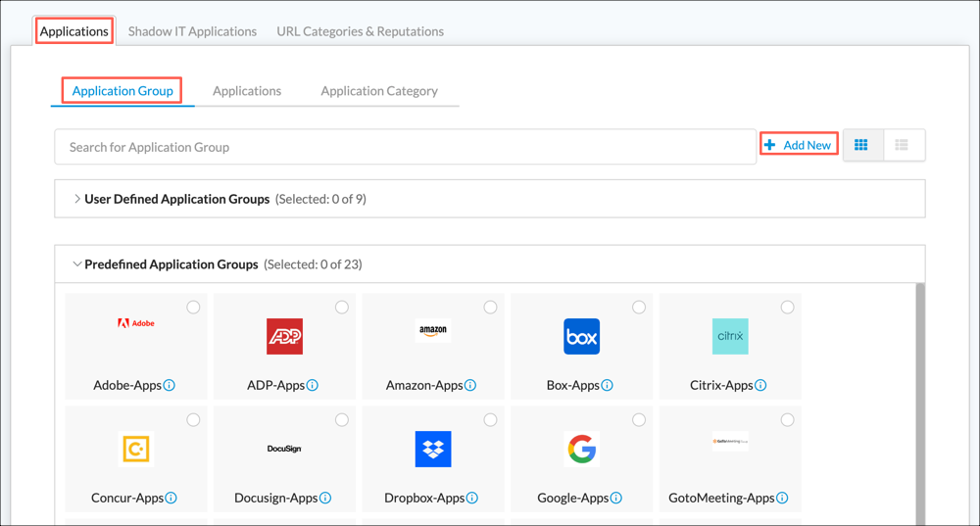Viewport: 980px width, 526px height.
Task: Switch to grid view layout
Action: [863, 145]
